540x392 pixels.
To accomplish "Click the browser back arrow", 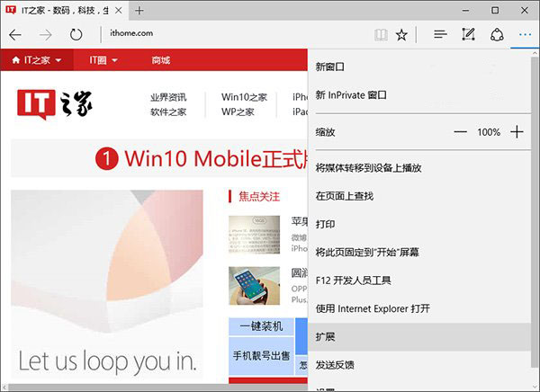I will 16,34.
